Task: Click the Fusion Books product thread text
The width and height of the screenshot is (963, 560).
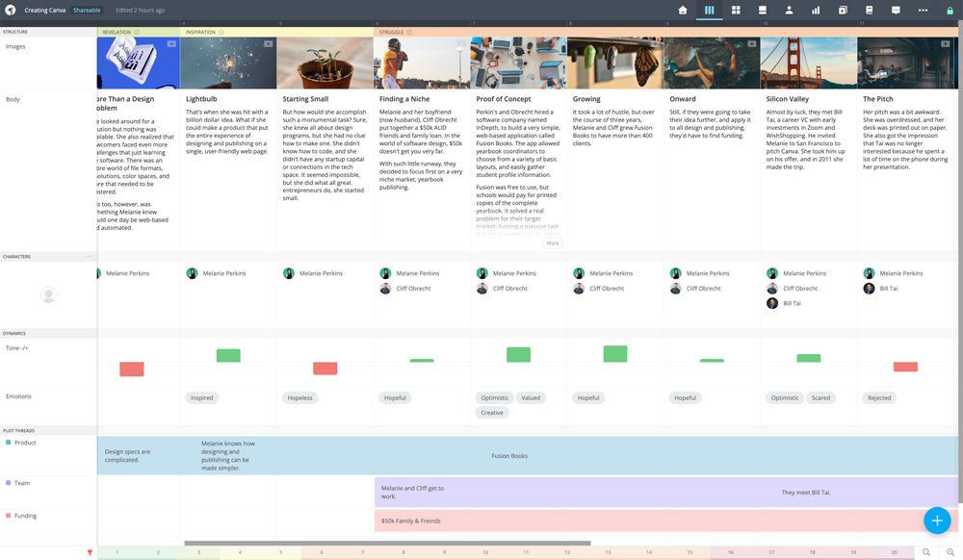Action: click(509, 456)
